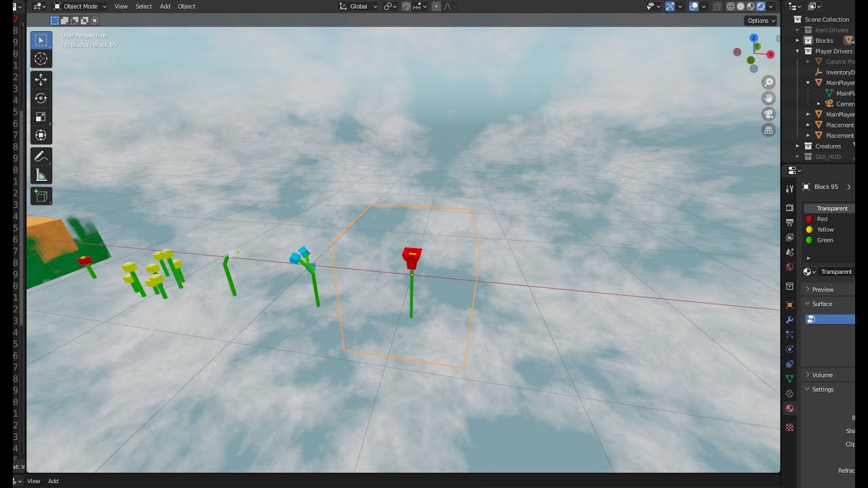The image size is (868, 488).
Task: Select the Annotate pencil tool
Action: coord(41,157)
